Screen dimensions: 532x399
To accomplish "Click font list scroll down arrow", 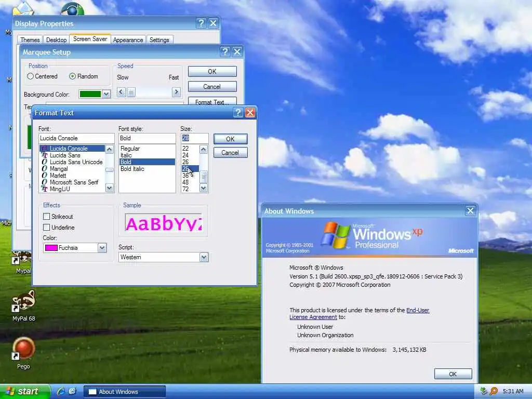I will 110,188.
